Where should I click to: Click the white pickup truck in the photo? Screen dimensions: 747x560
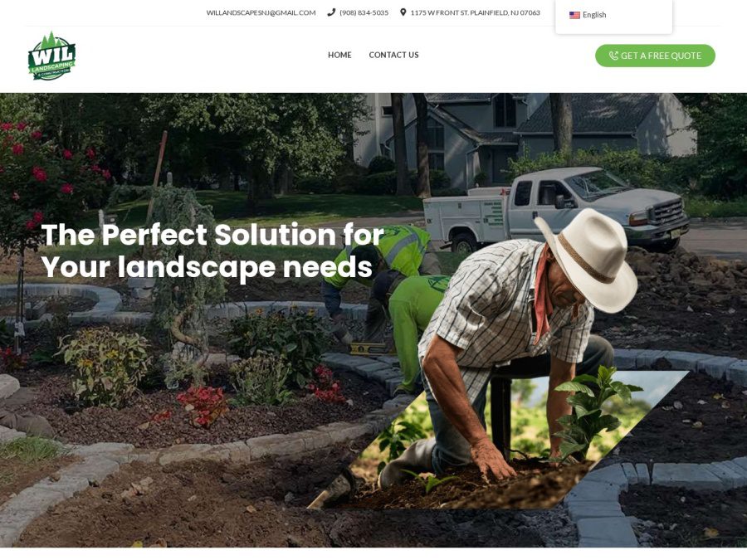[x=555, y=208]
